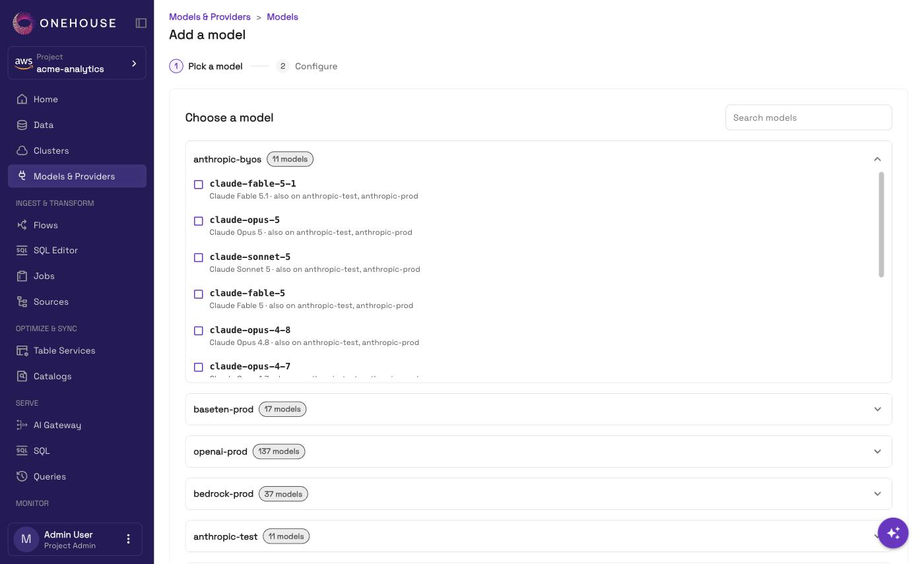
Task: Expand the anthropic-test provider row
Action: [539, 536]
